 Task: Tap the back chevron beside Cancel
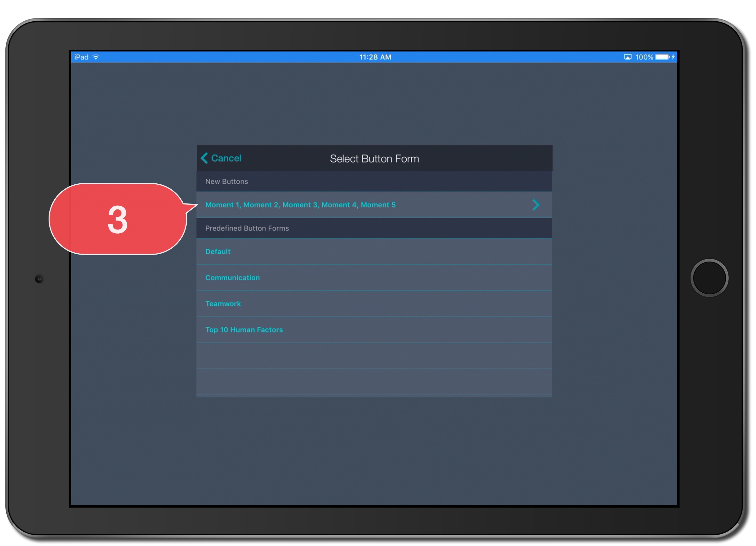click(204, 159)
